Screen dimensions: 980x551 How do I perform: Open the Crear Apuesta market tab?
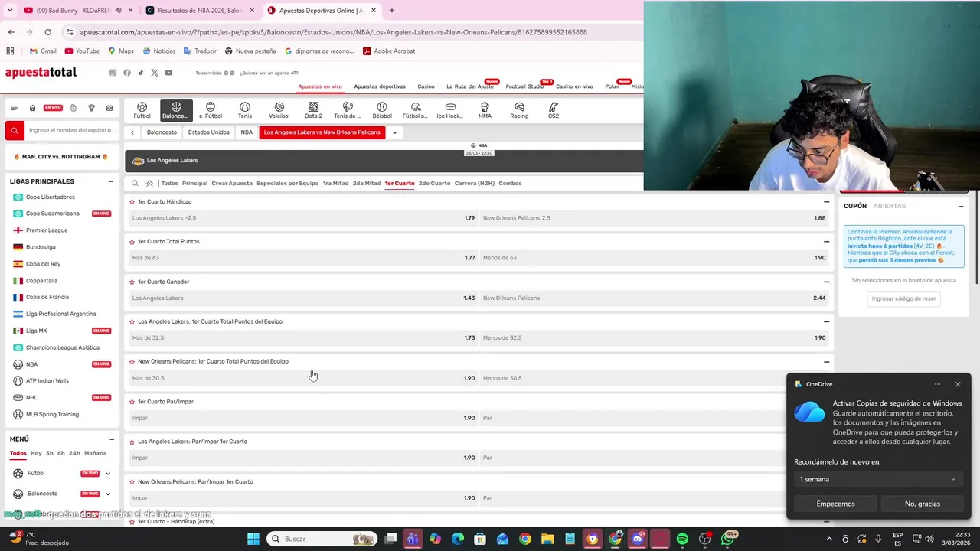pos(232,184)
